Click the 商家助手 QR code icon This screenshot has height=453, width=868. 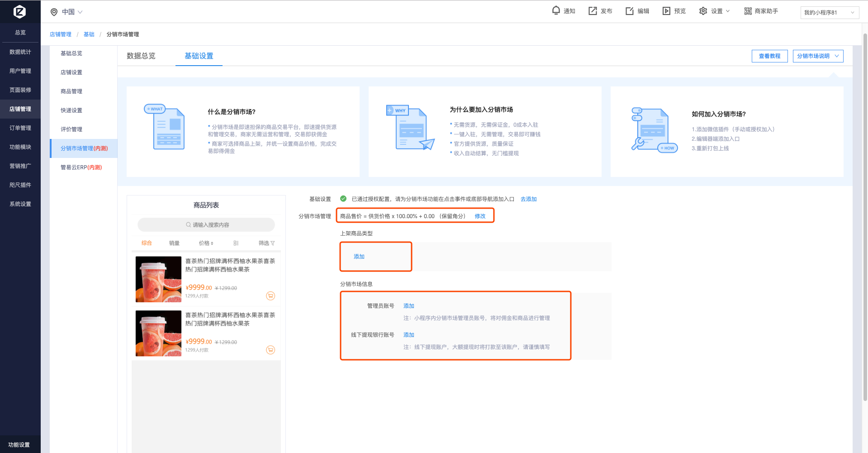click(x=748, y=11)
